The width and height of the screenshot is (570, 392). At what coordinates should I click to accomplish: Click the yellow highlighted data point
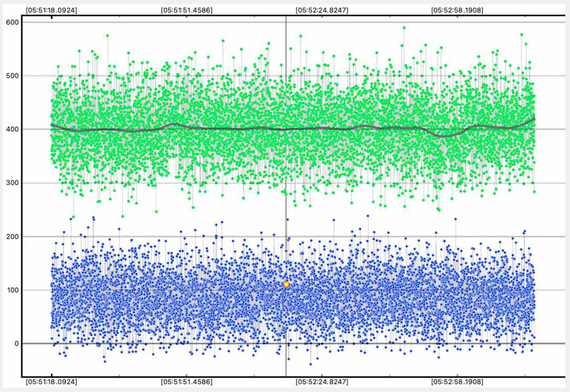click(286, 284)
